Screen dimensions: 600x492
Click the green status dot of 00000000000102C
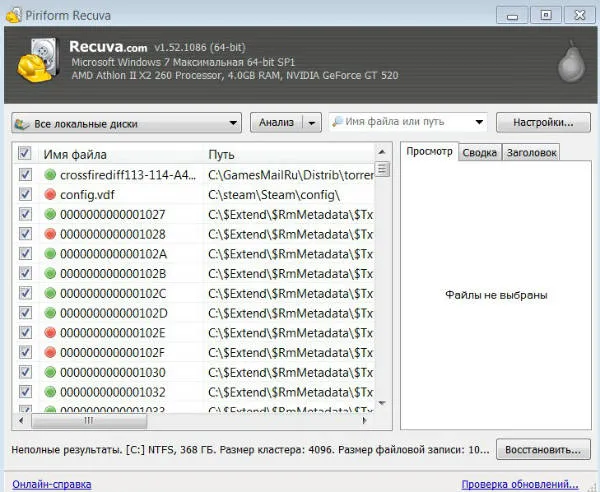(x=50, y=293)
